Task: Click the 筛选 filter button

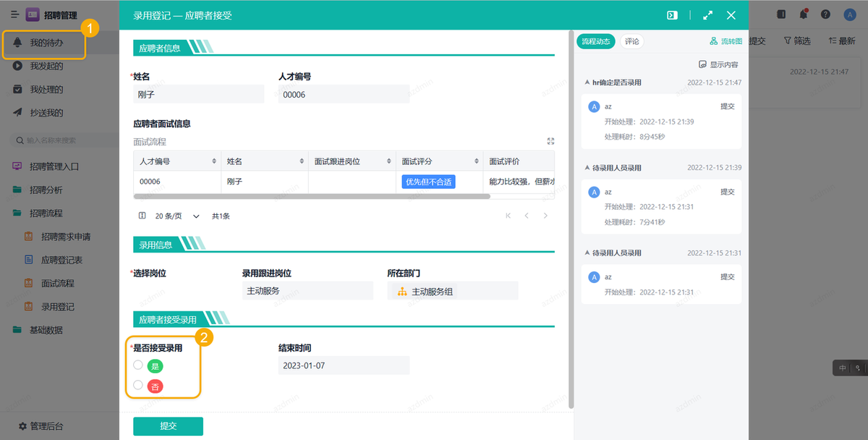Action: 797,41
